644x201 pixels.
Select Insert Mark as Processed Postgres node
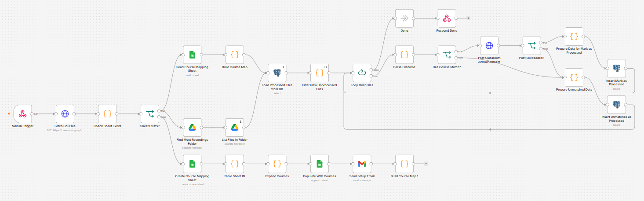pos(616,68)
